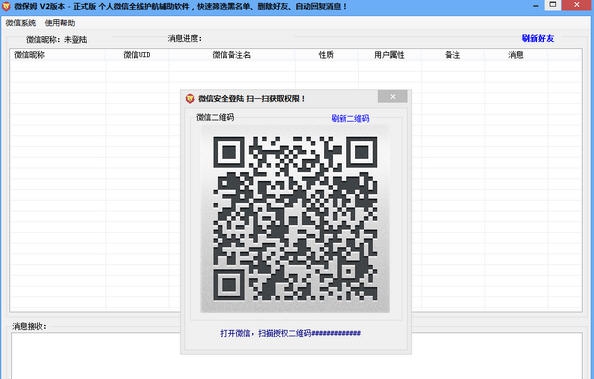
Task: Sort by 微信昵称 column header
Action: click(30, 55)
